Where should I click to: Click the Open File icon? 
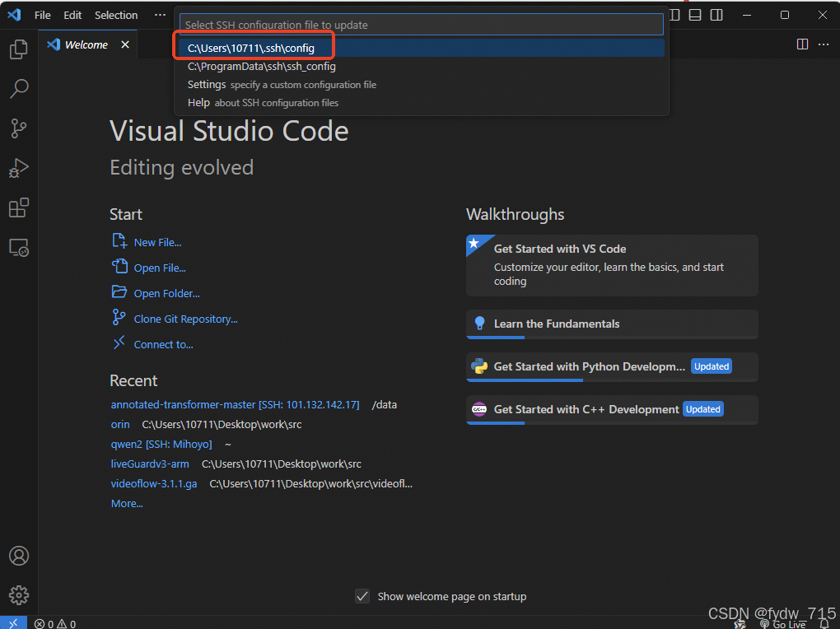pyautogui.click(x=119, y=266)
